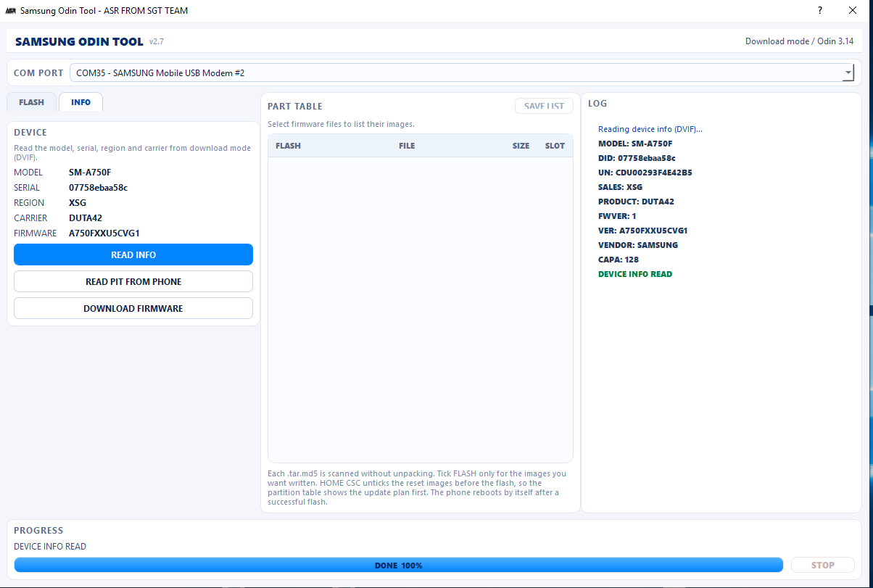Image resolution: width=873 pixels, height=588 pixels.
Task: Click log line DID: 07758ebaa58c
Action: tap(637, 158)
